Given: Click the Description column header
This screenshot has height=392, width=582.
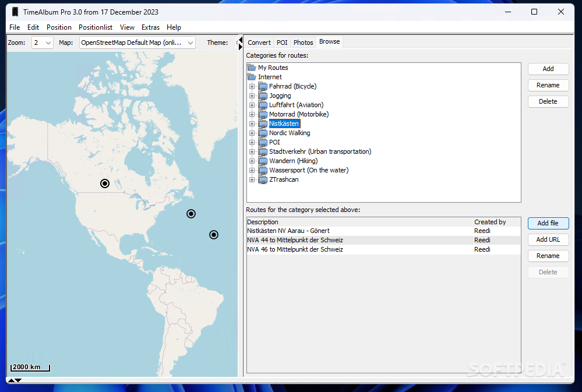Looking at the screenshot, I should pos(360,222).
